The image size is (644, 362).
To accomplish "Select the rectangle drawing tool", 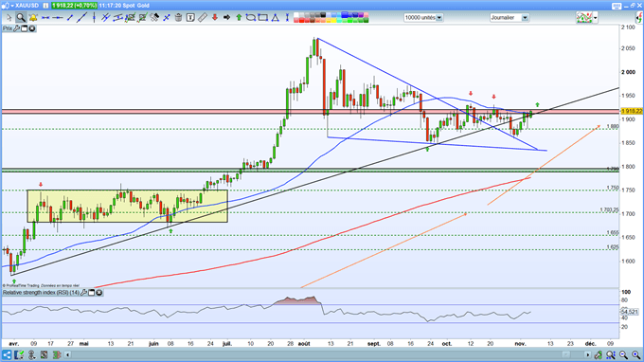I will pos(263,18).
